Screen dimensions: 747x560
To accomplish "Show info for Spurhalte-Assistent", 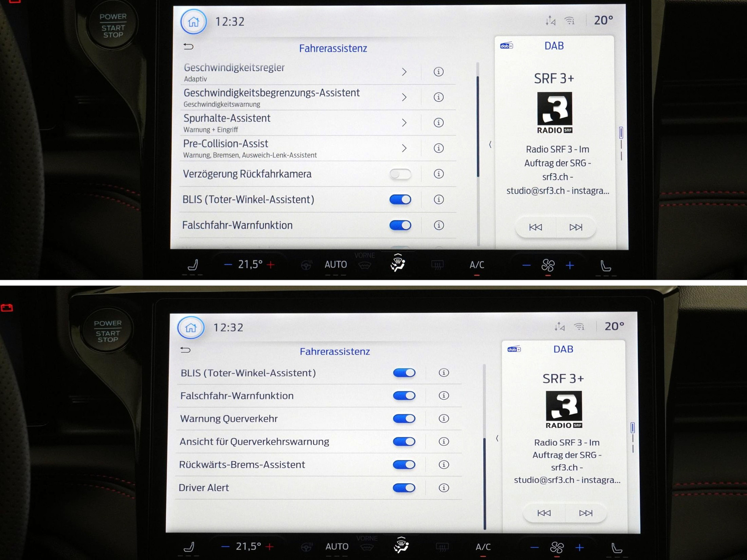I will 438,122.
